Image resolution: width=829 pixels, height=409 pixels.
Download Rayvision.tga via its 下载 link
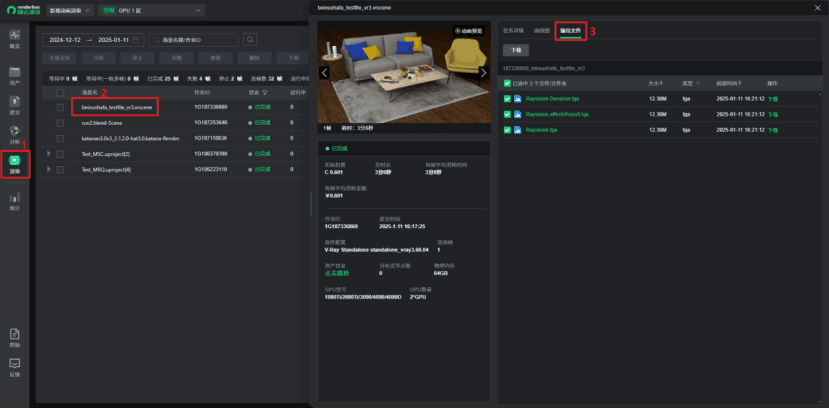(772, 129)
